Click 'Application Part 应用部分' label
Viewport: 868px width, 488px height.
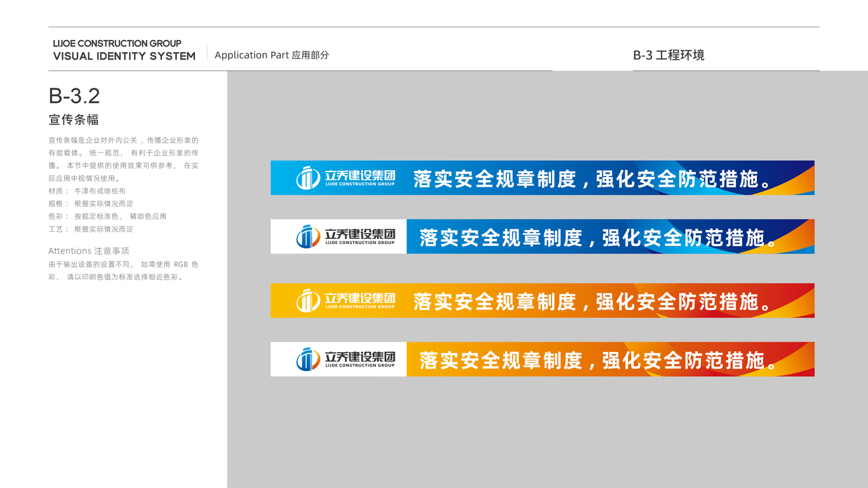point(272,55)
